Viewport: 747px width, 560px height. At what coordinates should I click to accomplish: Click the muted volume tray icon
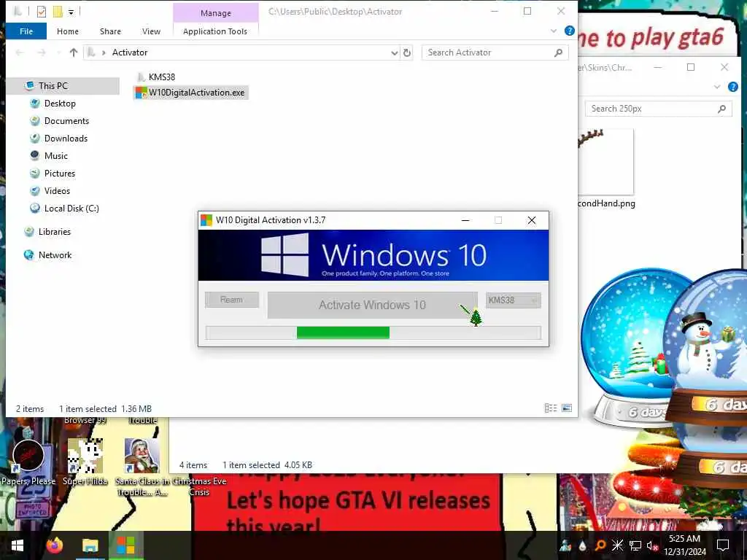click(x=651, y=545)
